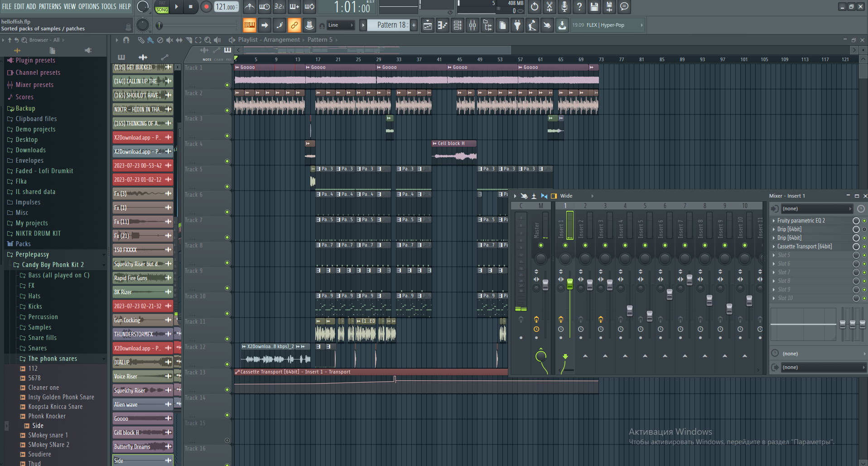
Task: Open the Channel rack icon
Action: [x=458, y=25]
